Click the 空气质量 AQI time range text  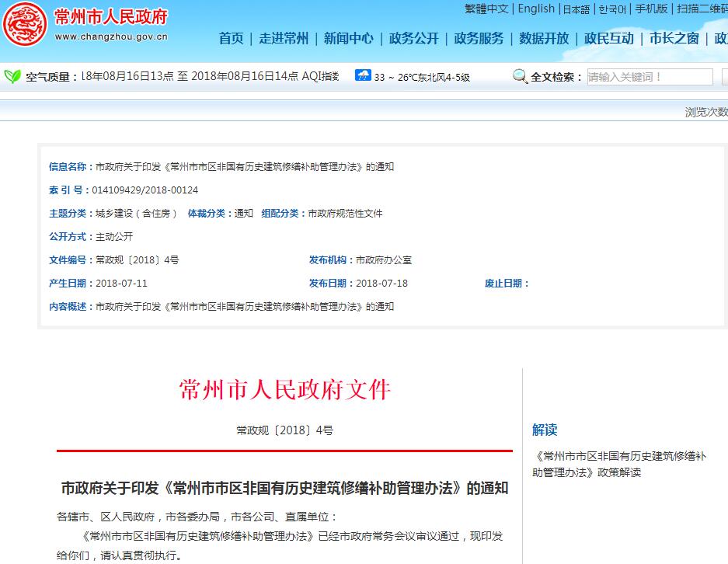click(x=210, y=76)
